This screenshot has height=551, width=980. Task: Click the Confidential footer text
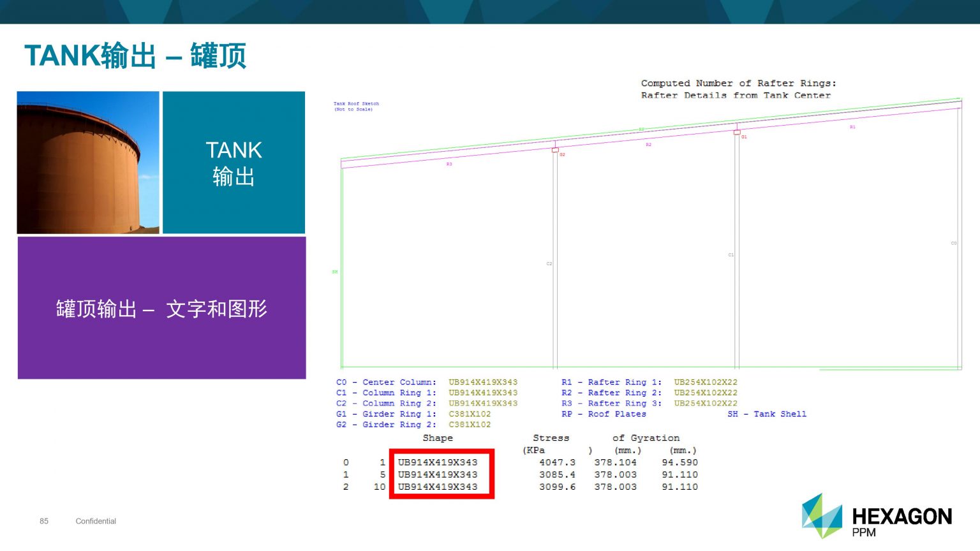pos(96,521)
